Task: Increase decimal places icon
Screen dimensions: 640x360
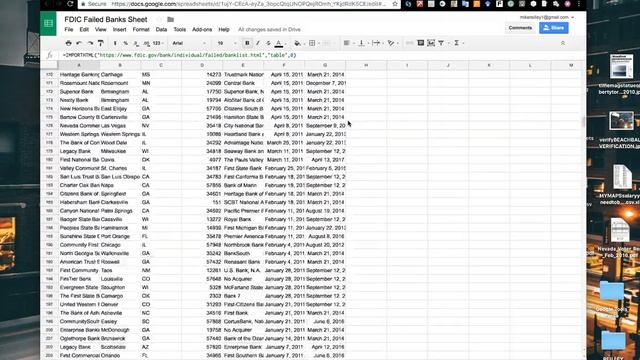Action: [146, 43]
